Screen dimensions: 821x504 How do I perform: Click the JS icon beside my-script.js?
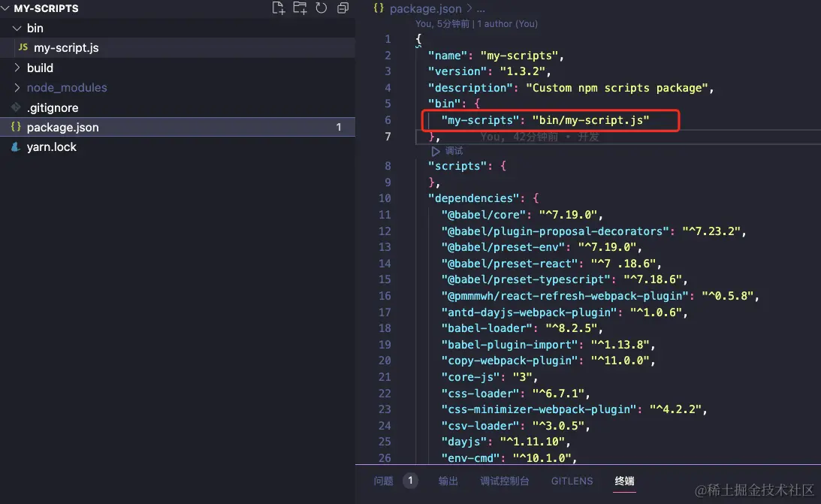23,47
